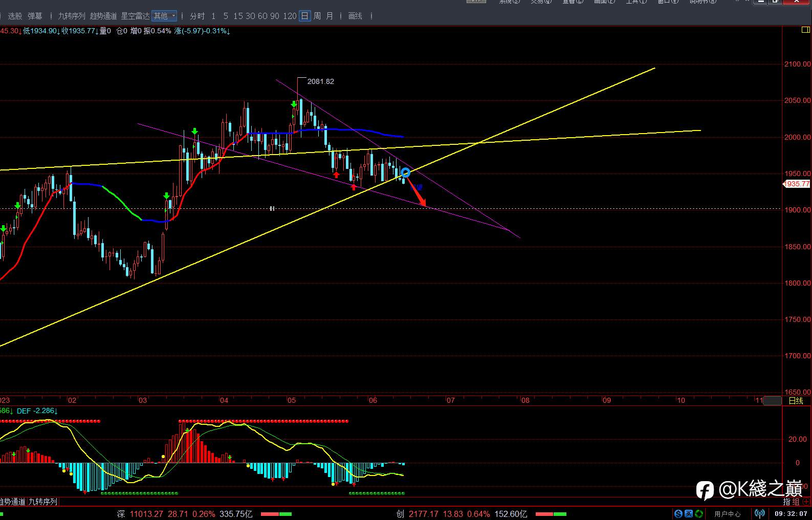Click the blue circle marker on latest candle
The width and height of the screenshot is (812, 520).
pos(405,172)
